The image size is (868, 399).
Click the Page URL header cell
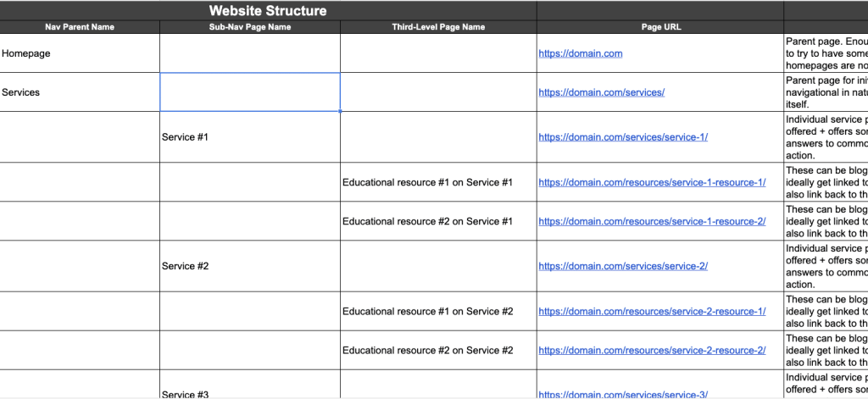[x=659, y=27]
